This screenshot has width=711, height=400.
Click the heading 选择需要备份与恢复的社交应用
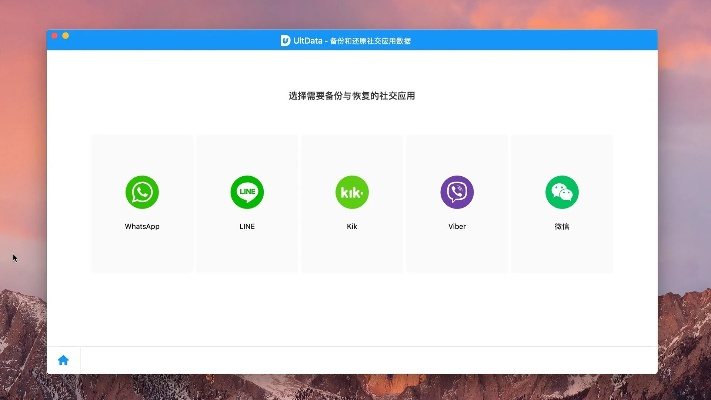point(351,96)
